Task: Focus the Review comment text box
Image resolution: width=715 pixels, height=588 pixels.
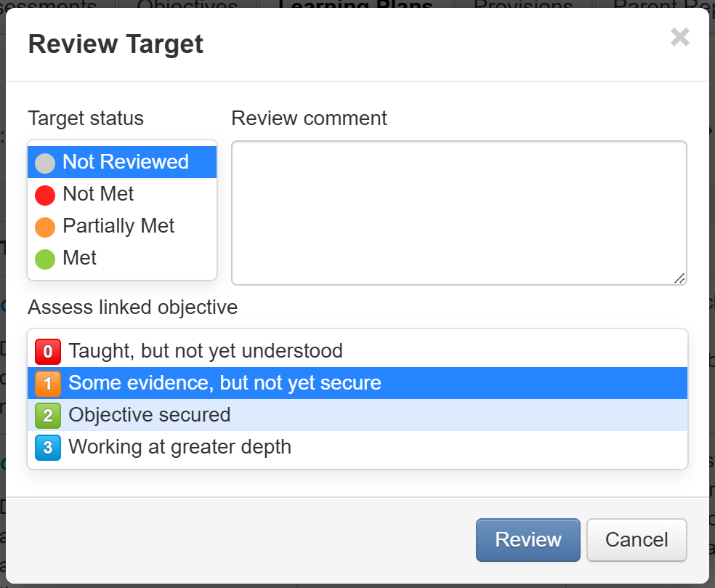Action: tap(459, 212)
